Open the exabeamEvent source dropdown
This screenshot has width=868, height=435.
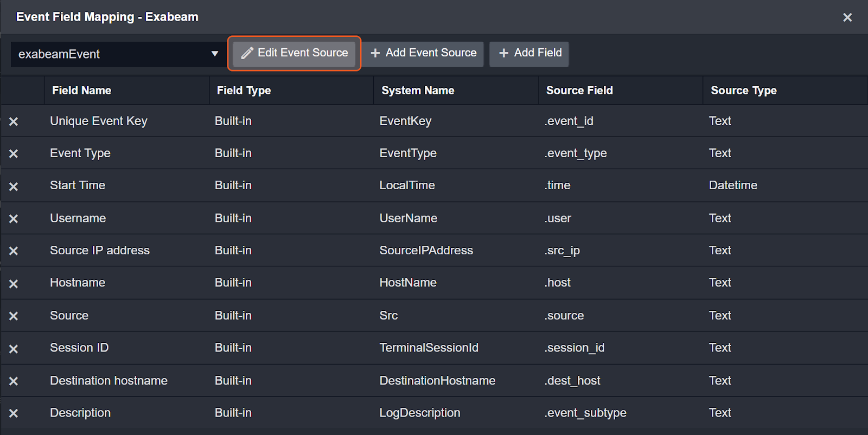(118, 54)
